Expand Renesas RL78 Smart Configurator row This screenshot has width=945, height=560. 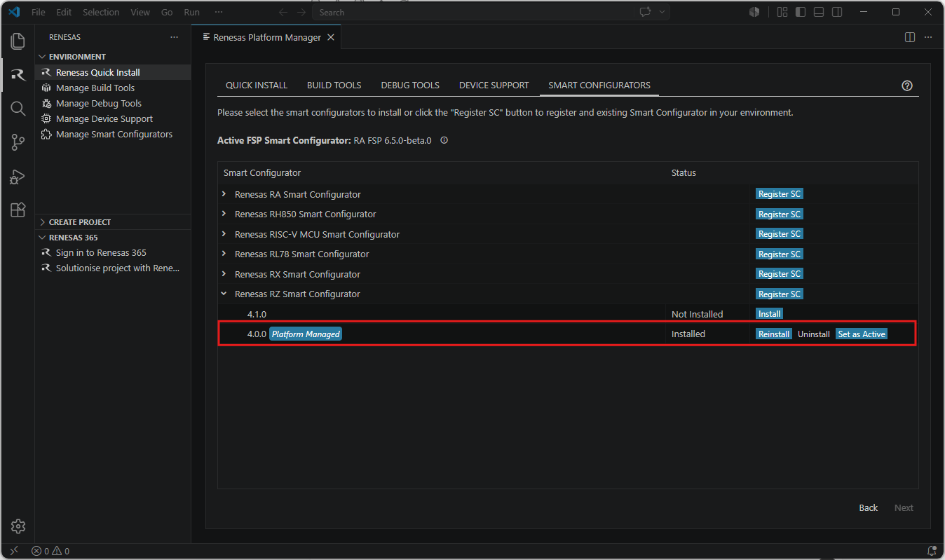click(x=224, y=254)
